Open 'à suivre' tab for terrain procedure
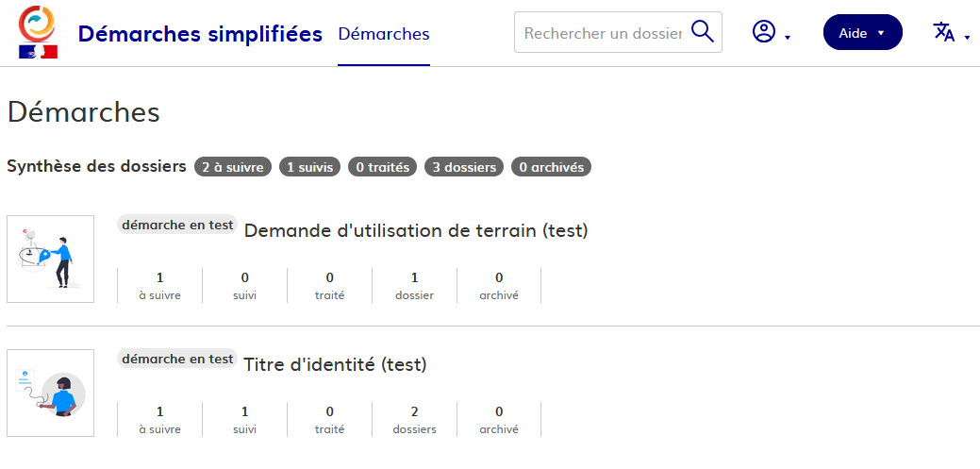 pyautogui.click(x=159, y=285)
